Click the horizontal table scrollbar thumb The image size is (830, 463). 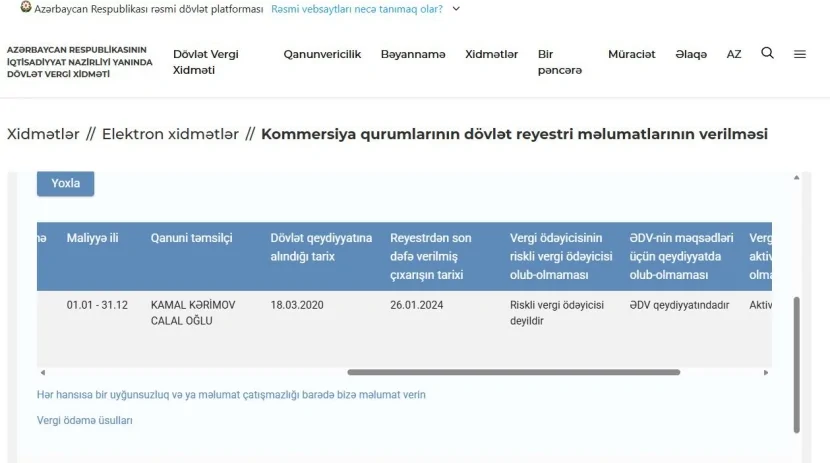click(513, 372)
